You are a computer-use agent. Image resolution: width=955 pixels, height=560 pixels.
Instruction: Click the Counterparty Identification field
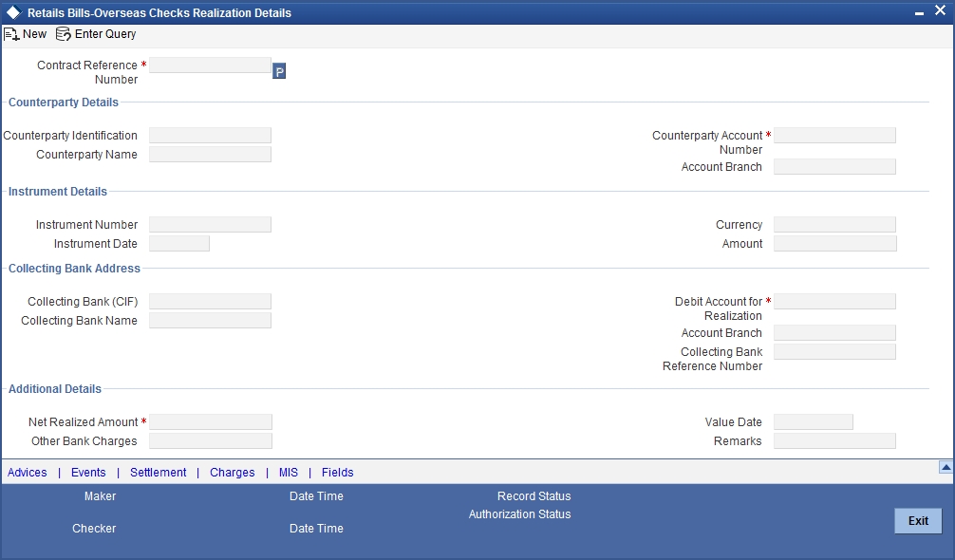tap(210, 135)
